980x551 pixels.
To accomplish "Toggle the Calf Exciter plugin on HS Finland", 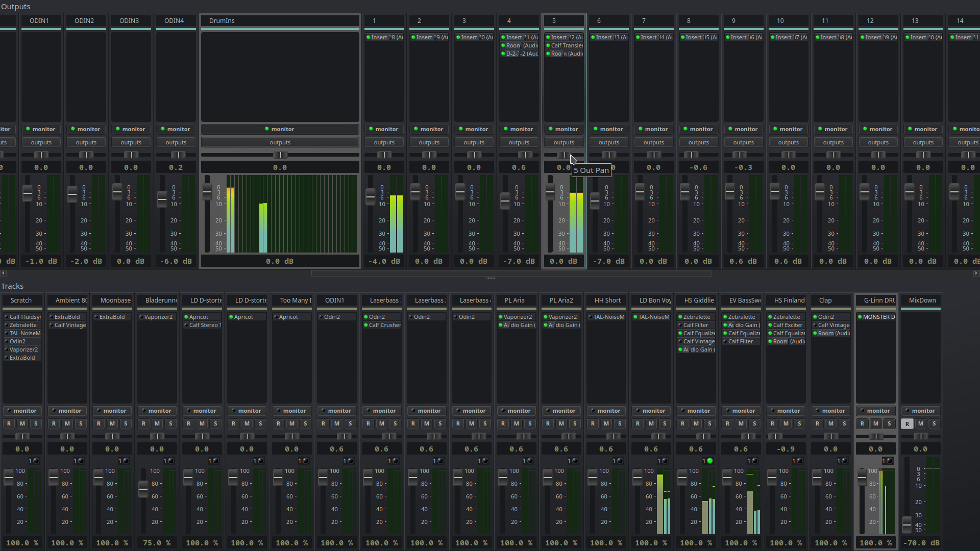I will click(770, 325).
